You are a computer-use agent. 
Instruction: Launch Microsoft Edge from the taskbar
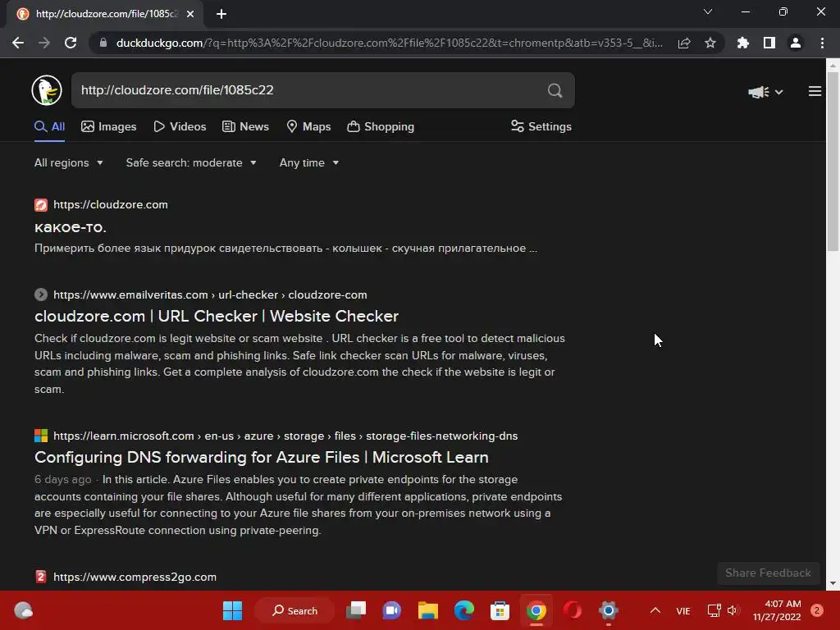(x=464, y=610)
